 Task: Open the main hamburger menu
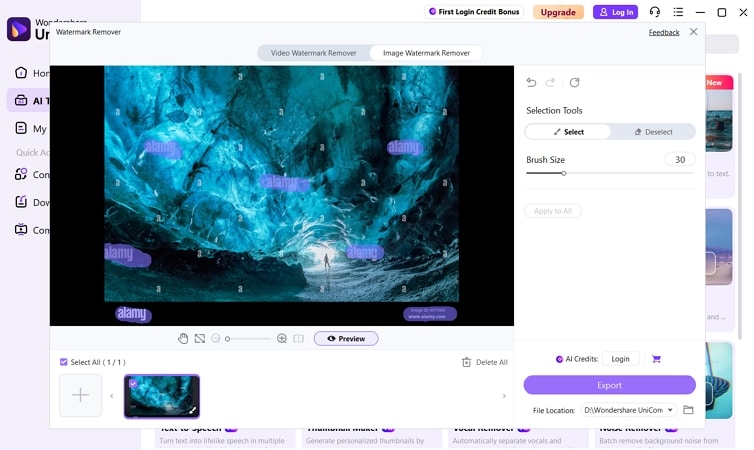pyautogui.click(x=678, y=12)
